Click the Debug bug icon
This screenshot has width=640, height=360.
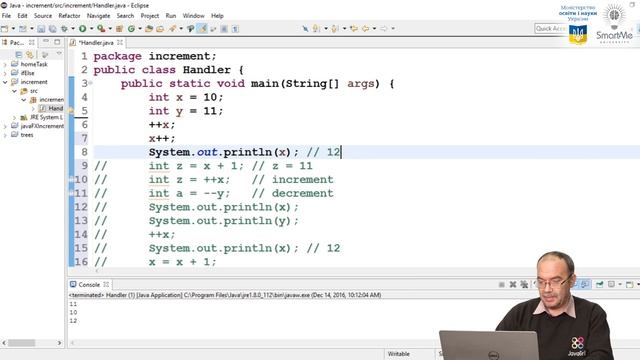64,29
